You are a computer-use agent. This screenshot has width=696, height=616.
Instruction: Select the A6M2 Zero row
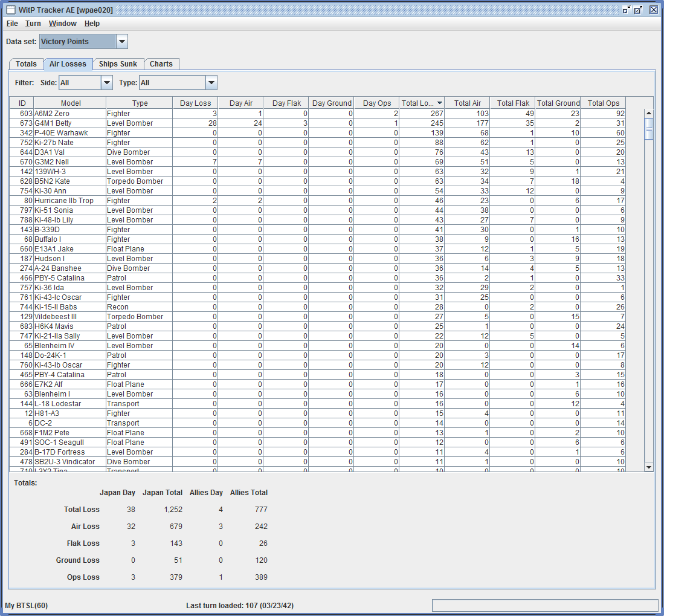tap(318, 114)
